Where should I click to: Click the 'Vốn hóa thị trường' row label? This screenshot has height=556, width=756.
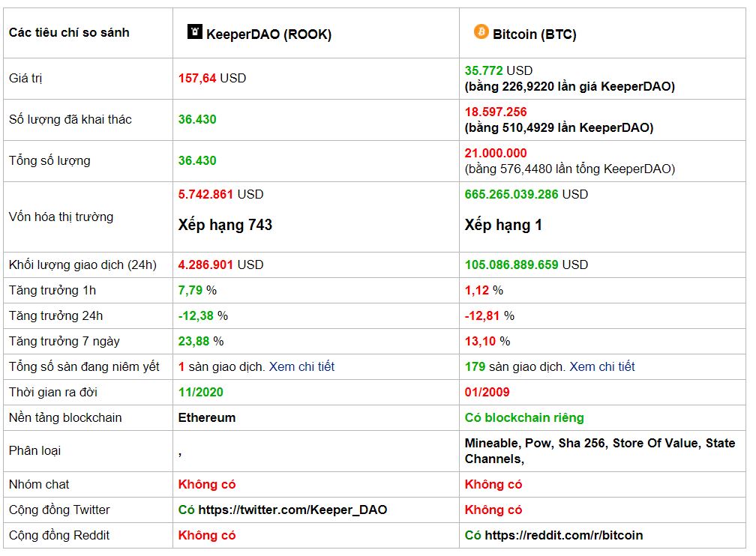click(x=61, y=217)
